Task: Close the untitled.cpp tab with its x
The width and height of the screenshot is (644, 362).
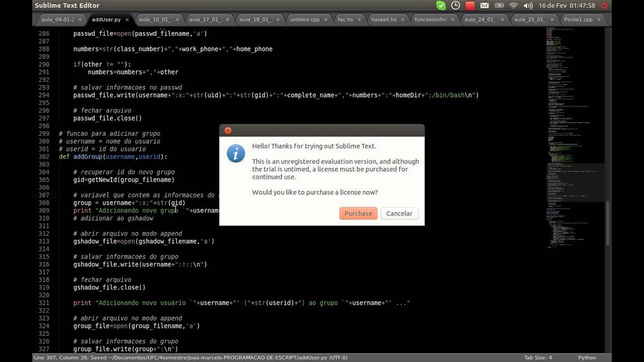Action: point(326,20)
